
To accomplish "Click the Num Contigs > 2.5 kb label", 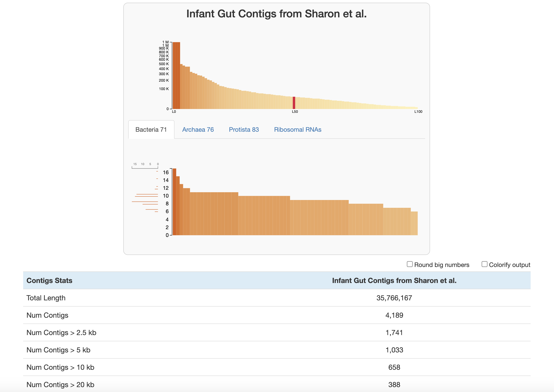I will pos(61,333).
